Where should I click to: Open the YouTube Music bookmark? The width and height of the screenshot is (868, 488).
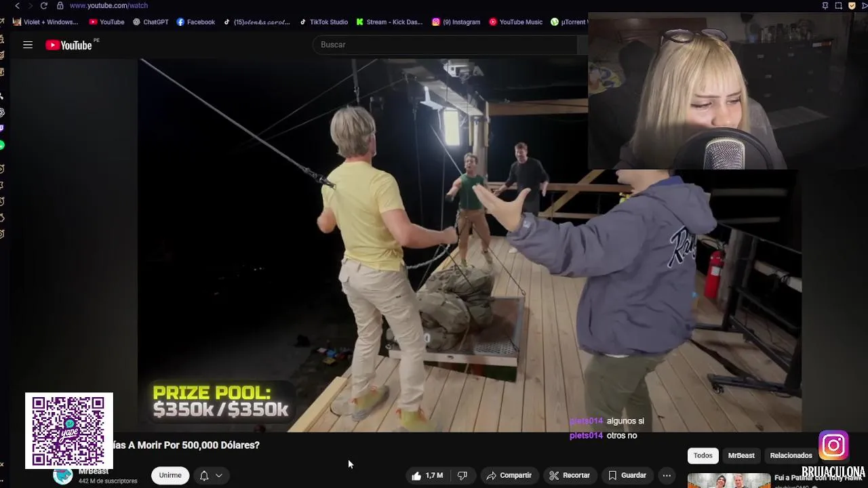click(x=515, y=22)
